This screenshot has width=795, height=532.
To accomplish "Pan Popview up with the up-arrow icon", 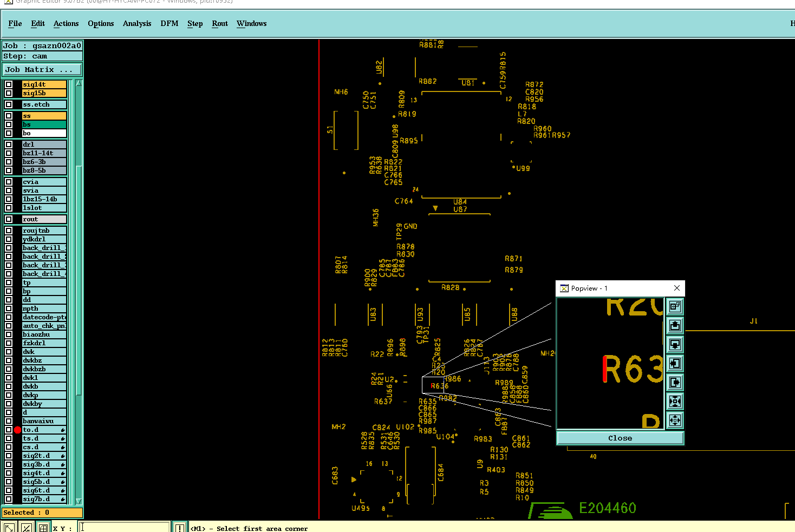I will tap(675, 326).
